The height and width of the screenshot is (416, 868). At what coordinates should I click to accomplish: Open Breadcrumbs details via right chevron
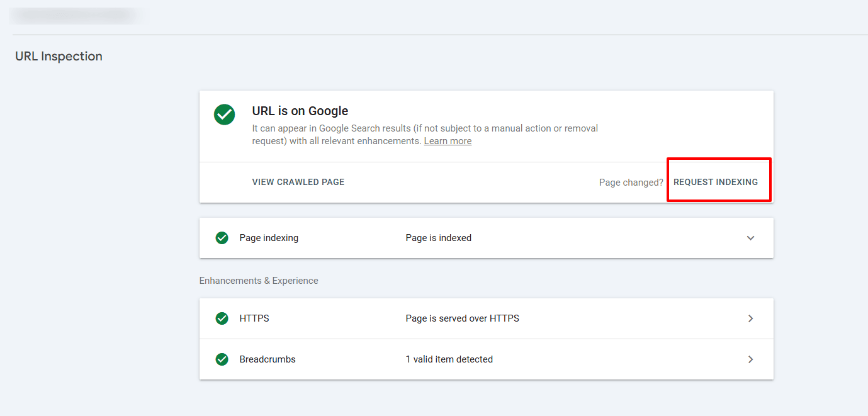point(750,359)
